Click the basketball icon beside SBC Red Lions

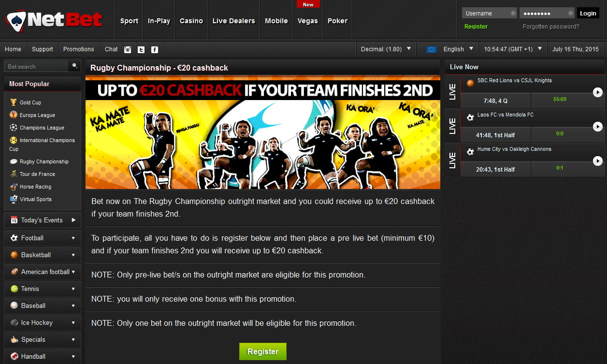[x=470, y=83]
